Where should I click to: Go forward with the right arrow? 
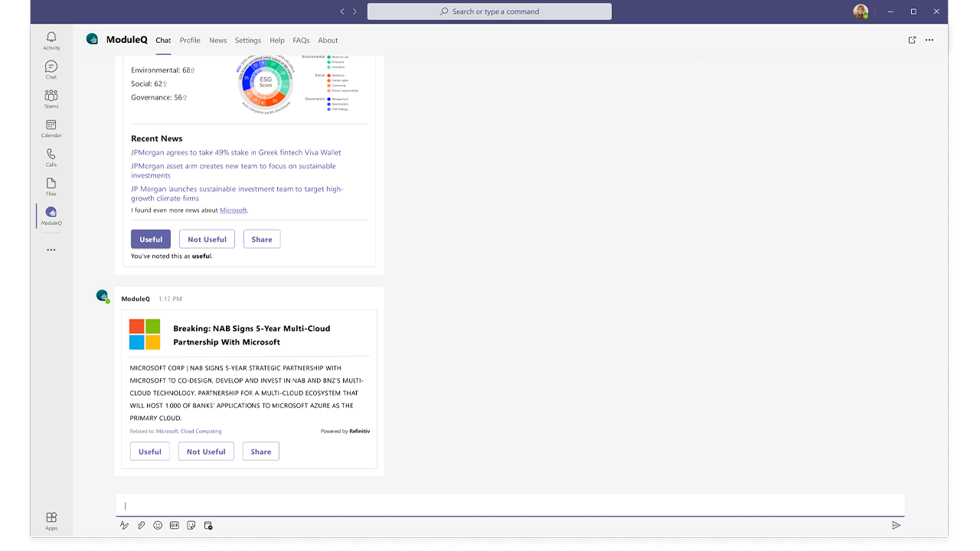(x=354, y=11)
